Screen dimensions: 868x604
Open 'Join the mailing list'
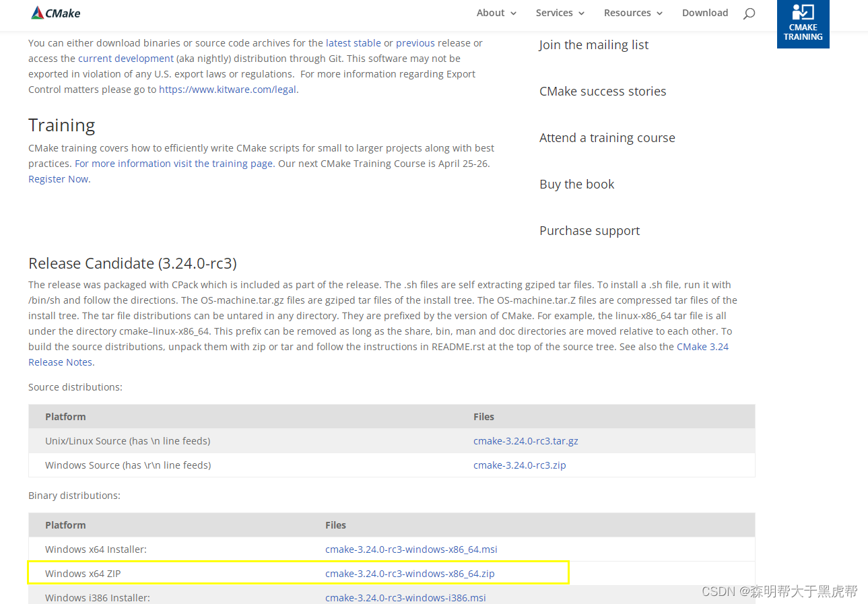pyautogui.click(x=594, y=45)
